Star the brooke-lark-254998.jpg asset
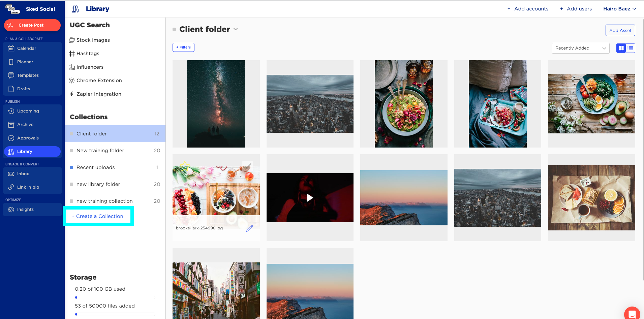This screenshot has height=319, width=644. coord(184,166)
